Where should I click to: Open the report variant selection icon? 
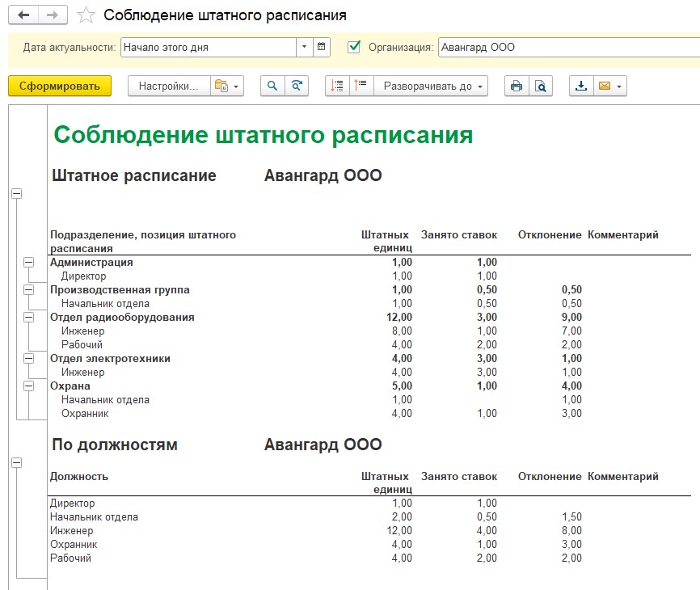coord(221,86)
